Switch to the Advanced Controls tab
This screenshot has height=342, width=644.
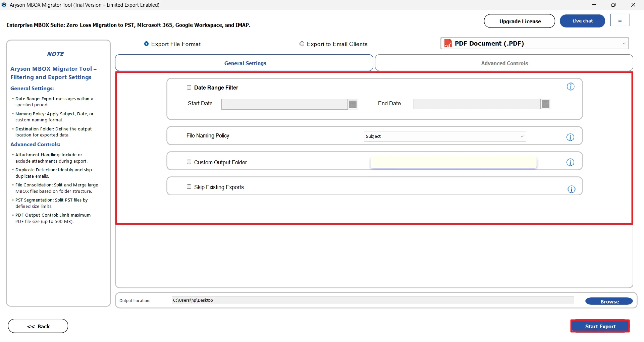(x=504, y=63)
